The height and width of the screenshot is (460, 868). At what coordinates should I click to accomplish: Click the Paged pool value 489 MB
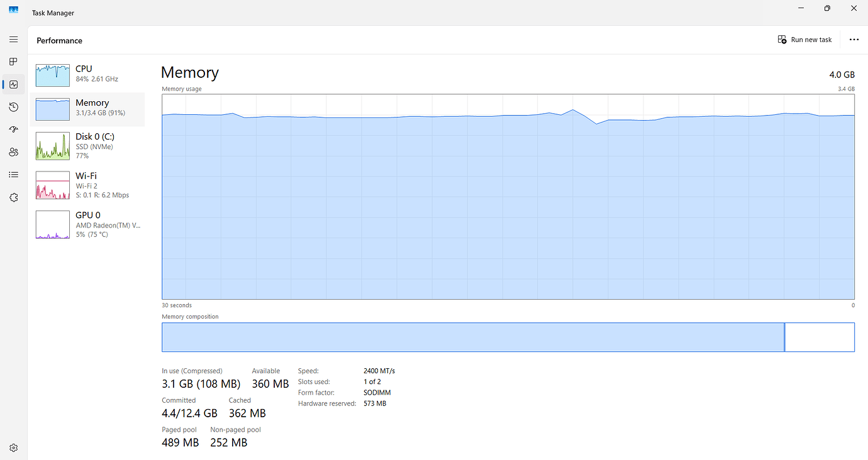[181, 442]
